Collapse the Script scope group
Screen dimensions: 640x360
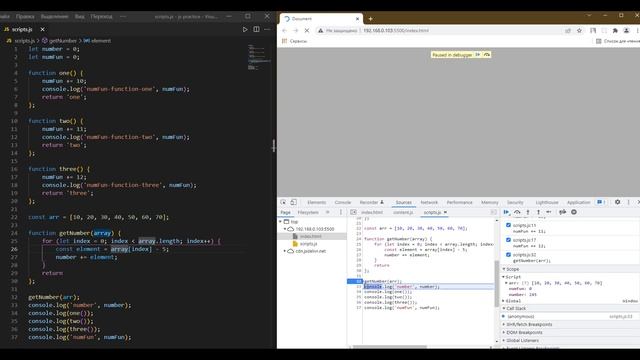click(x=503, y=277)
